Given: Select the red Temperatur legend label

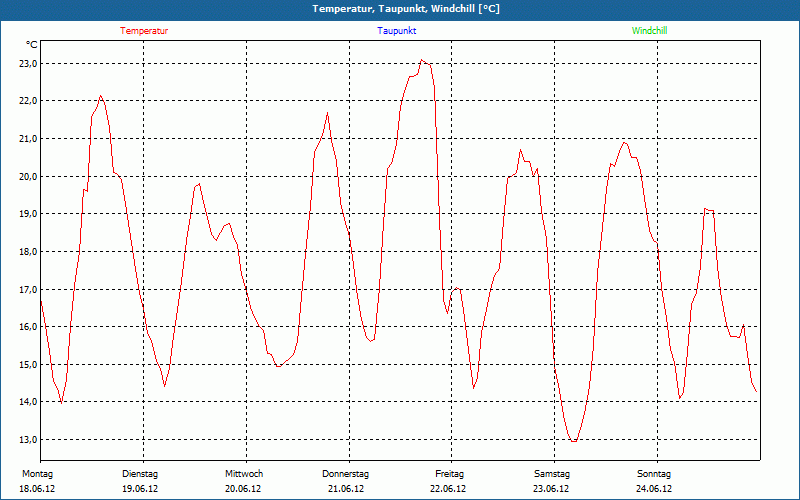Looking at the screenshot, I should 144,31.
